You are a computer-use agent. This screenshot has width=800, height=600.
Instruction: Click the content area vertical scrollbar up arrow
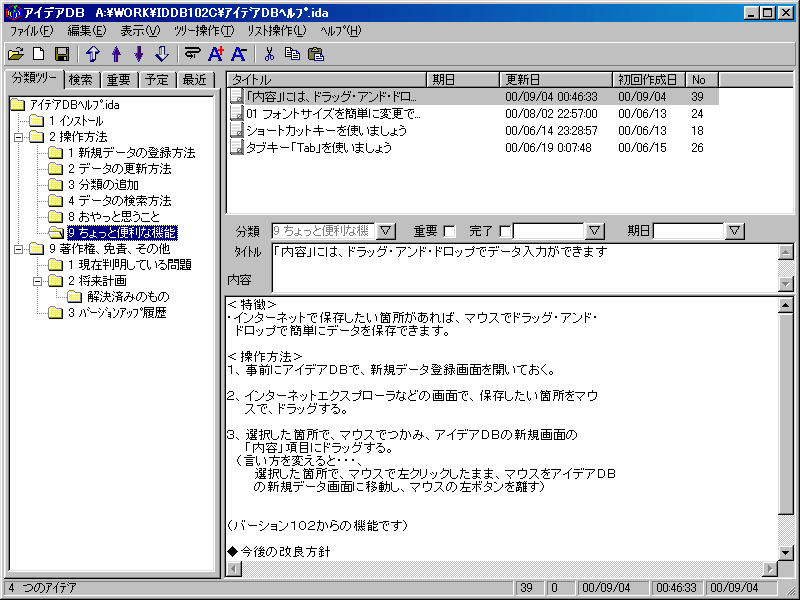tap(786, 305)
